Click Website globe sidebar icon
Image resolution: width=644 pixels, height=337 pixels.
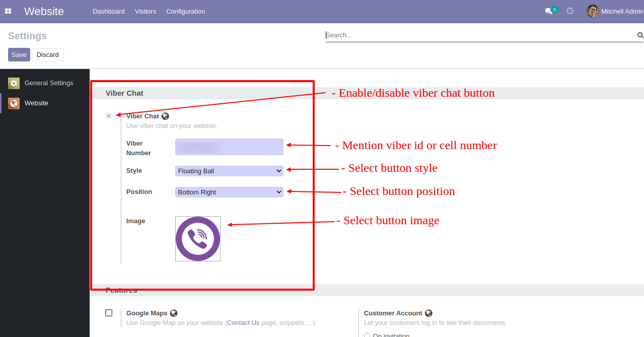[x=14, y=103]
